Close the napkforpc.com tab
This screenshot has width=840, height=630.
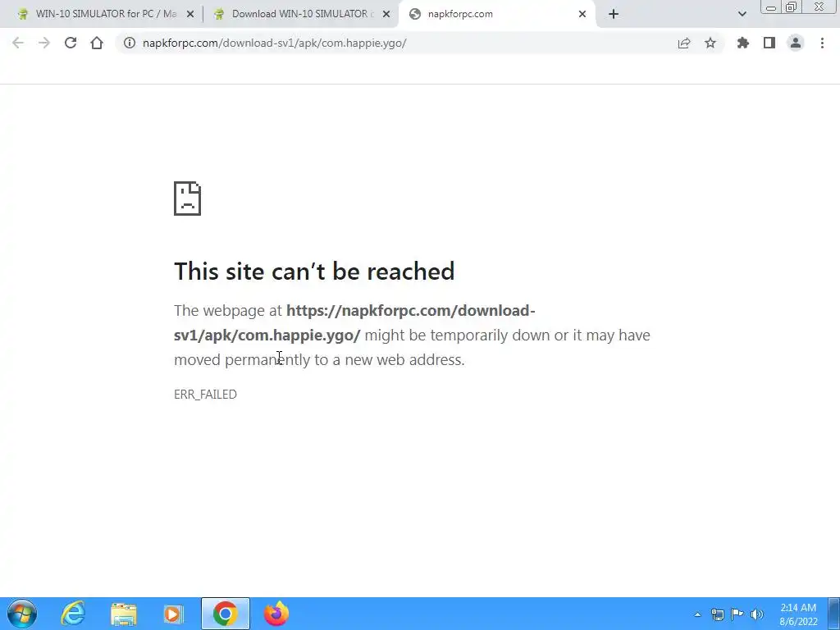click(582, 14)
